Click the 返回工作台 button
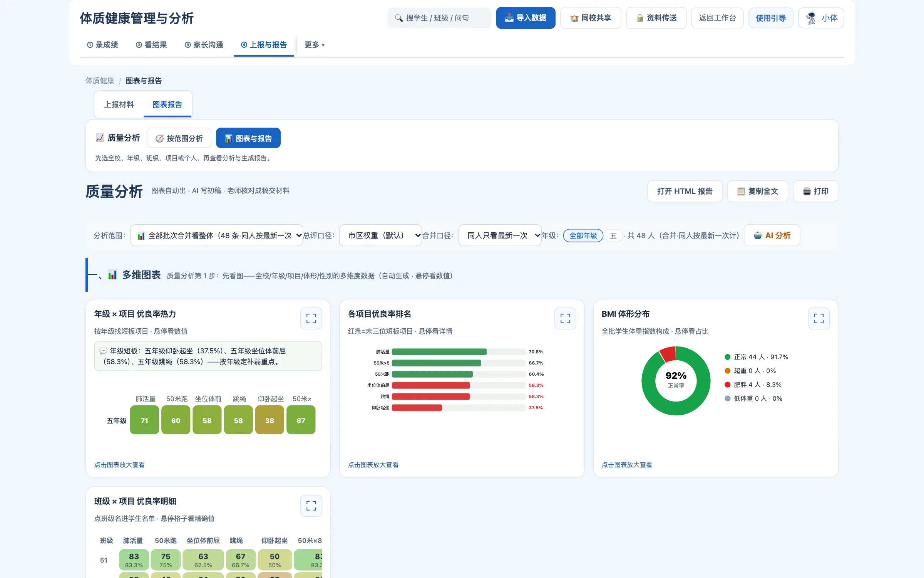The image size is (924, 578). 717,18
